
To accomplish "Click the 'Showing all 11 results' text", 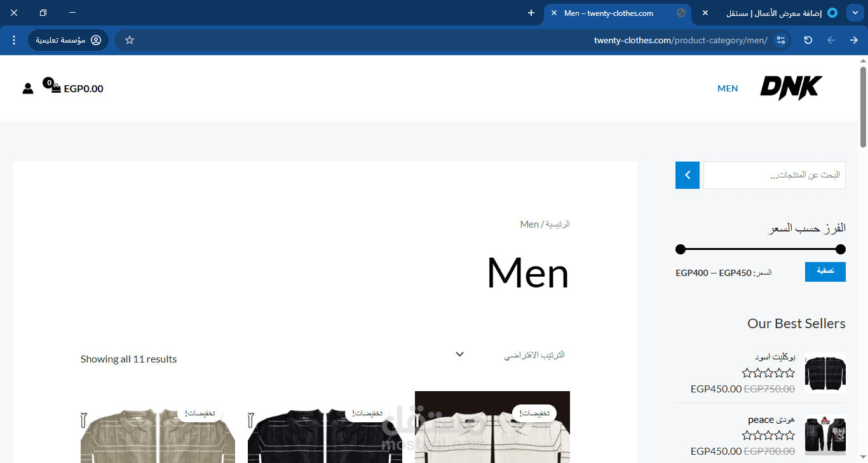I will (x=128, y=359).
